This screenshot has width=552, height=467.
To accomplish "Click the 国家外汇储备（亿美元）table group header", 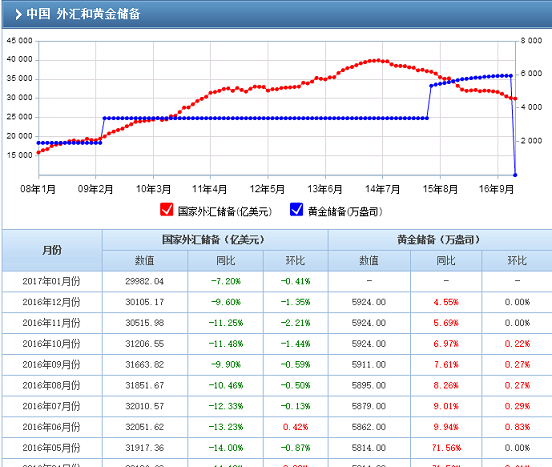I will tap(215, 240).
